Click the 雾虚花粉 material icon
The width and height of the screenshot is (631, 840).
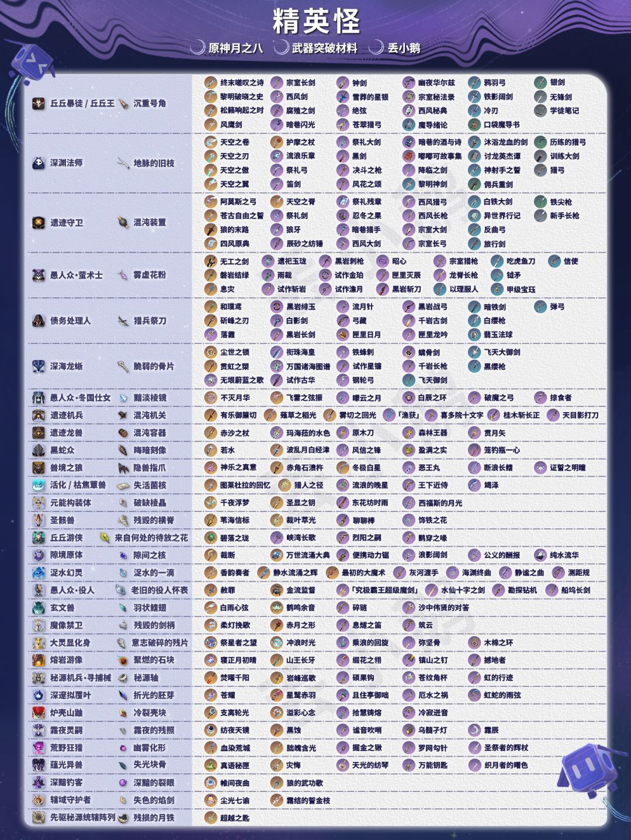(123, 275)
